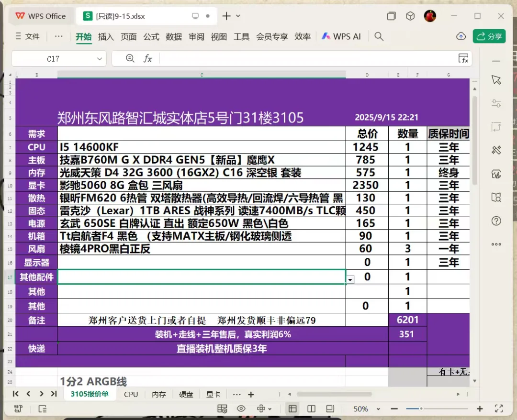
Task: Click the green 分享 share button
Action: (x=489, y=36)
